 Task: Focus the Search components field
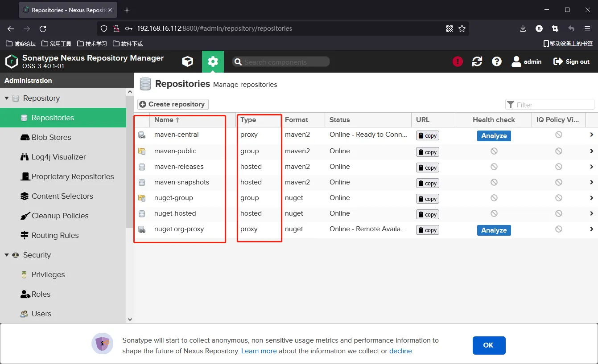(x=281, y=62)
